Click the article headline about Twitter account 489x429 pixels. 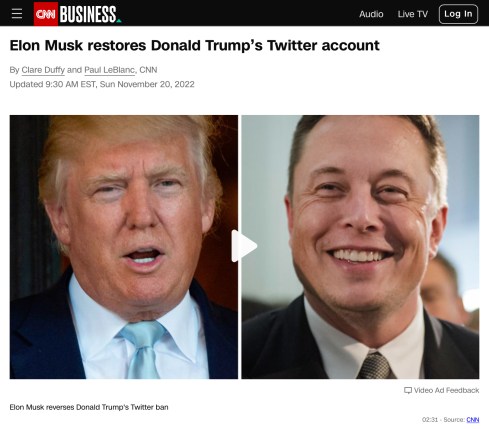click(194, 45)
